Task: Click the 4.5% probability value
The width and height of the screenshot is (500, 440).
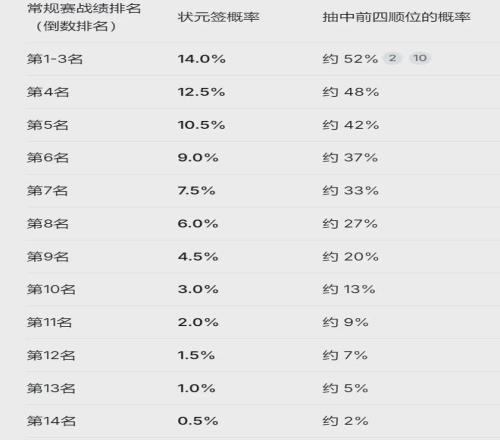Action: [x=198, y=257]
